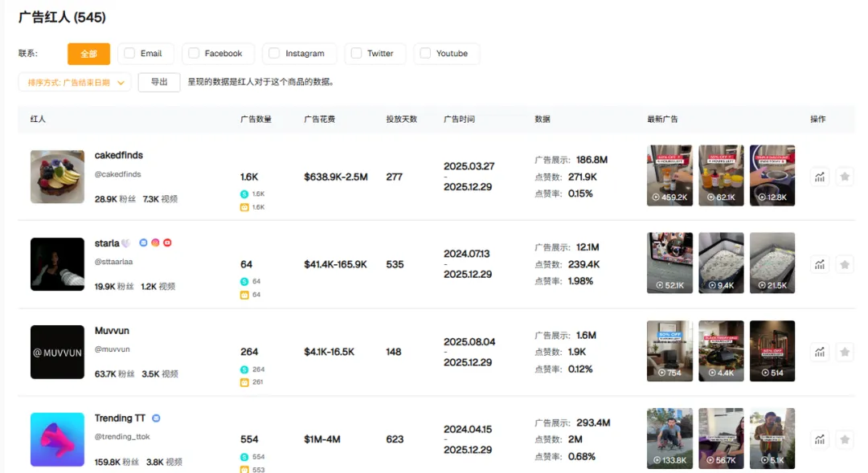This screenshot has height=473, width=868.
Task: Click the email icon beside Trending TT
Action: tap(156, 418)
